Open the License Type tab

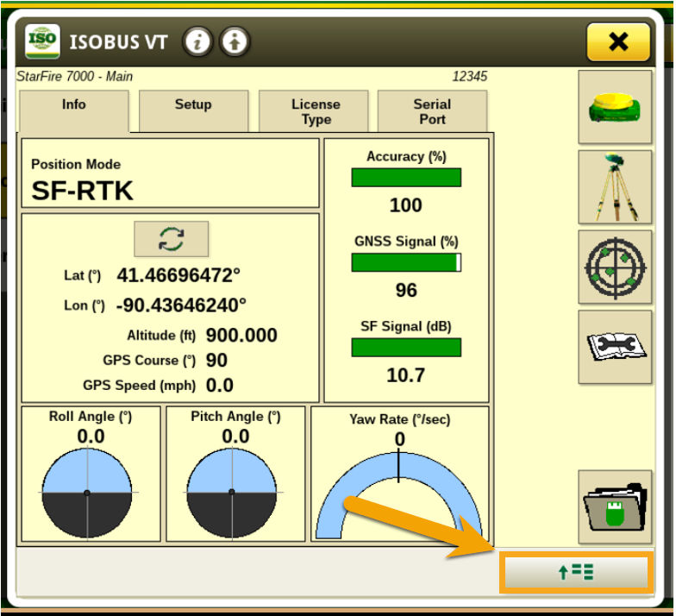(314, 110)
